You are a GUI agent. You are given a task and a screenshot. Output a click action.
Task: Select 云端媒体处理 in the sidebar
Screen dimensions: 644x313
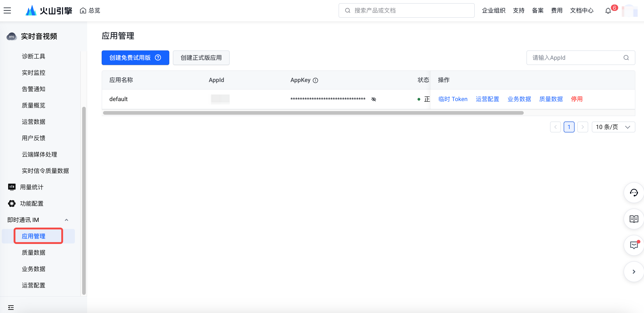[x=39, y=155]
